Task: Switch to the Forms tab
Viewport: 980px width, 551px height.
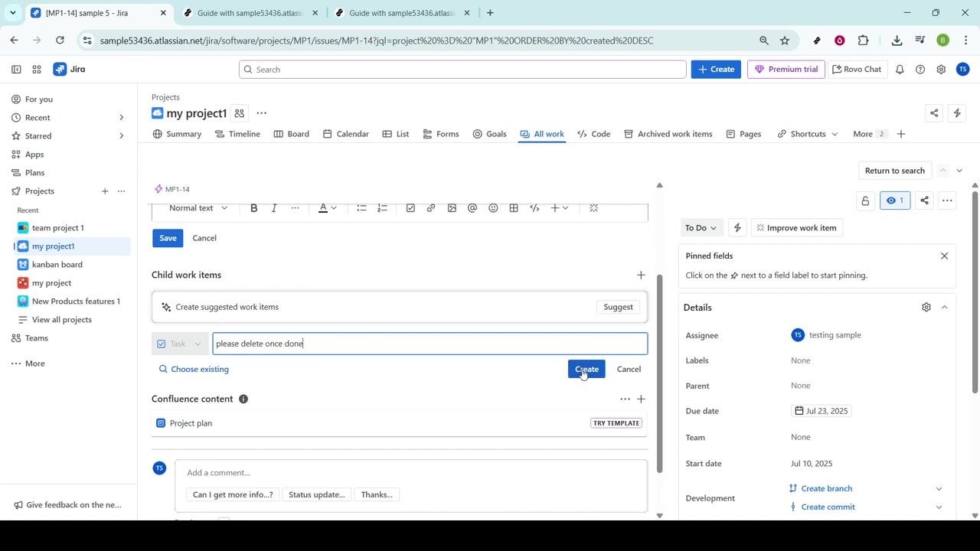Action: click(x=440, y=134)
